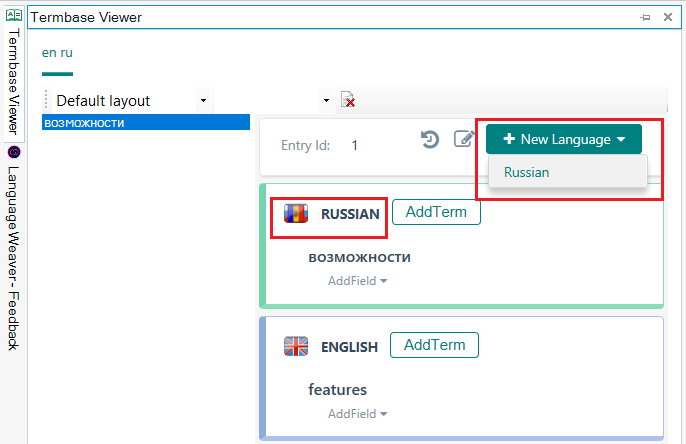Click AddTerm next to English
Image resolution: width=686 pixels, height=444 pixels.
434,345
